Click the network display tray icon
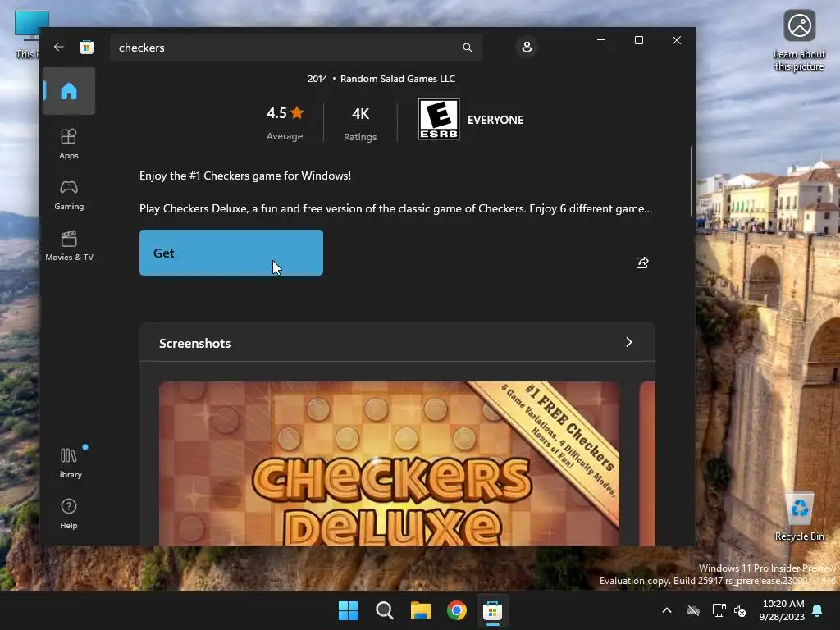This screenshot has height=630, width=840. pyautogui.click(x=719, y=610)
